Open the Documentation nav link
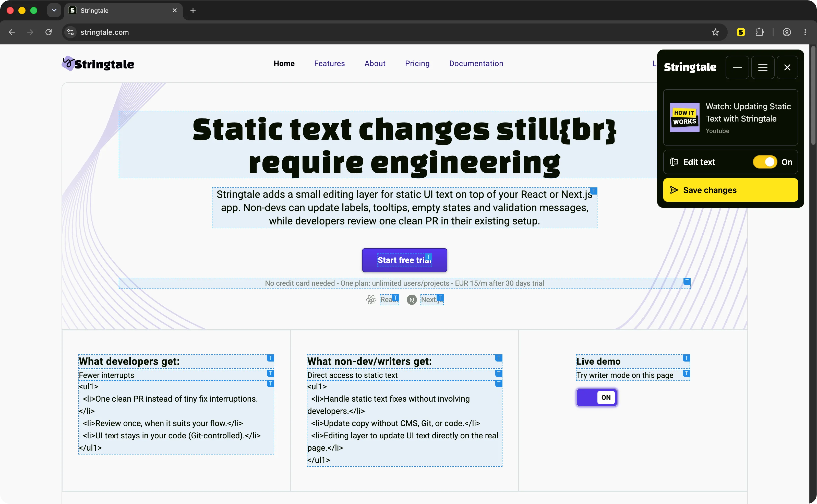 476,63
